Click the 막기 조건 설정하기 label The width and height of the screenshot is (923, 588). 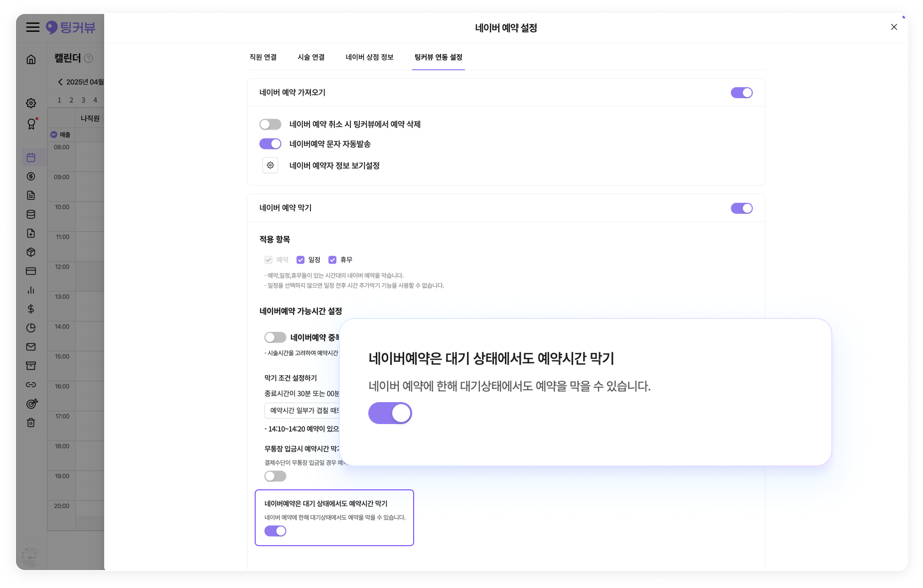coord(291,378)
